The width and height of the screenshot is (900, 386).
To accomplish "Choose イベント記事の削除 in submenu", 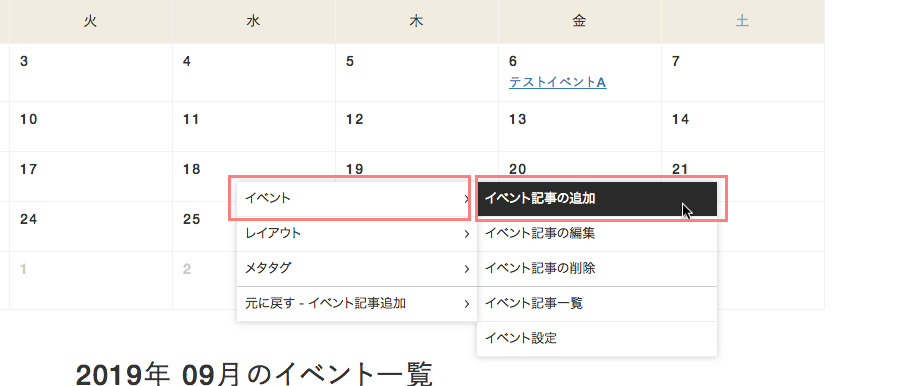I will tap(597, 268).
